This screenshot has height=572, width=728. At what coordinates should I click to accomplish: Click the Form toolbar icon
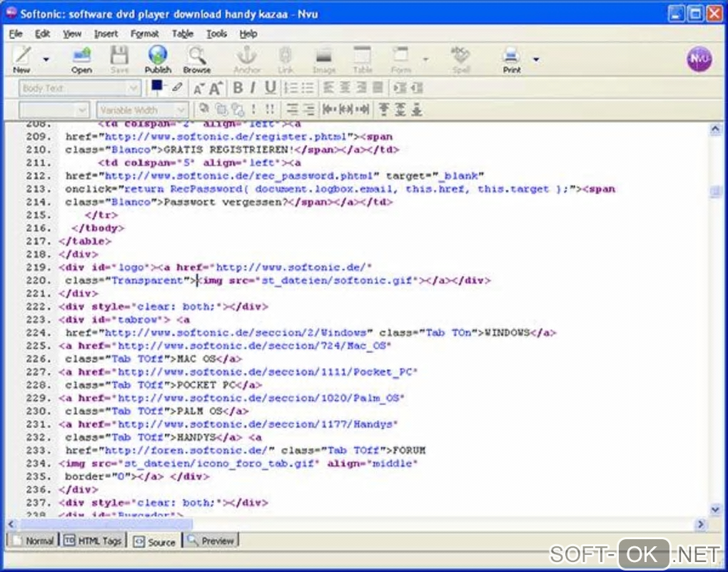tap(400, 59)
